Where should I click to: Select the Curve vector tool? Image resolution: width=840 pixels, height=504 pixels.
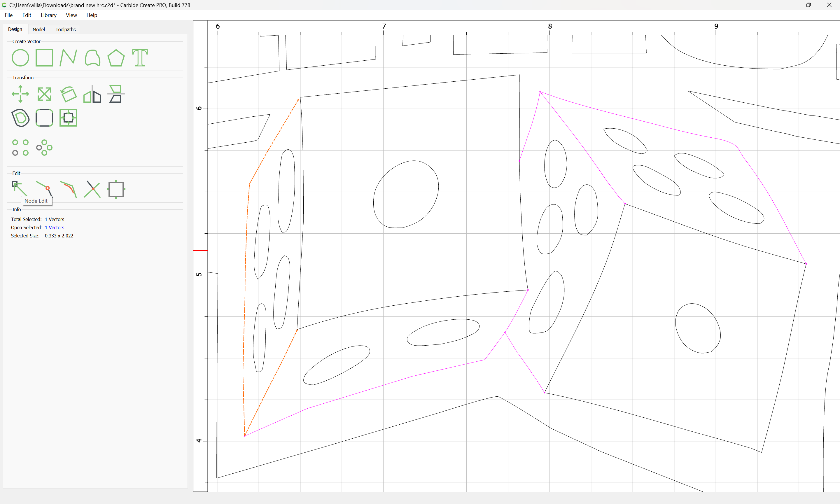coord(92,58)
